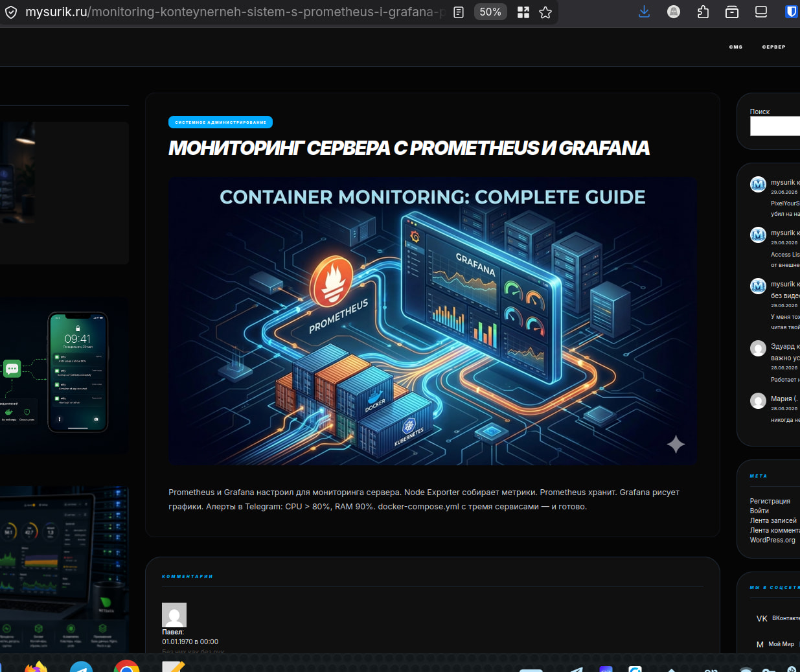The width and height of the screenshot is (800, 672).
Task: Open the Регистрация link
Action: click(770, 501)
